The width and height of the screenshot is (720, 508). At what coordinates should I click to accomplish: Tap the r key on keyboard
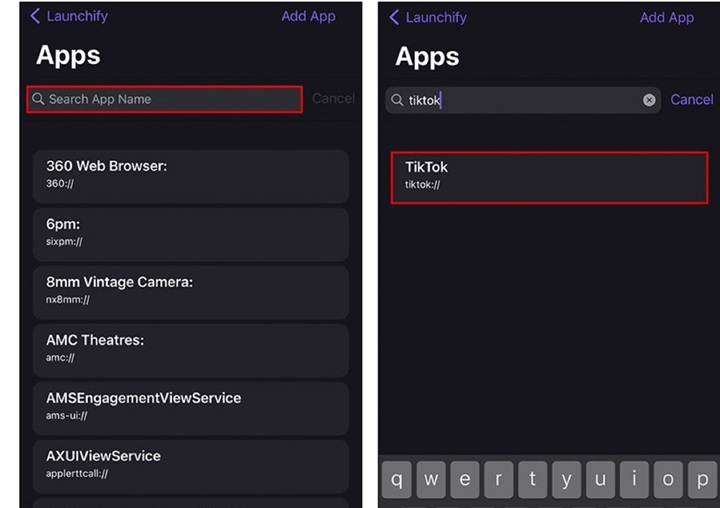coord(499,480)
